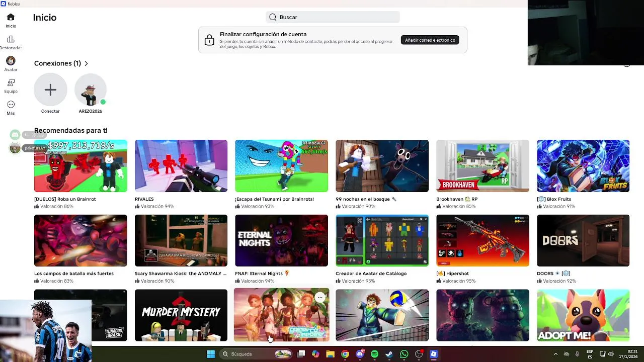The image size is (644, 362).
Task: Open Creador de Avatar de Catálogo thumbnail
Action: click(382, 240)
